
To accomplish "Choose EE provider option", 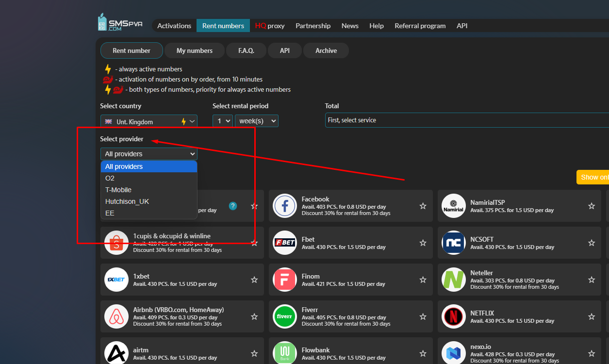I will point(149,213).
